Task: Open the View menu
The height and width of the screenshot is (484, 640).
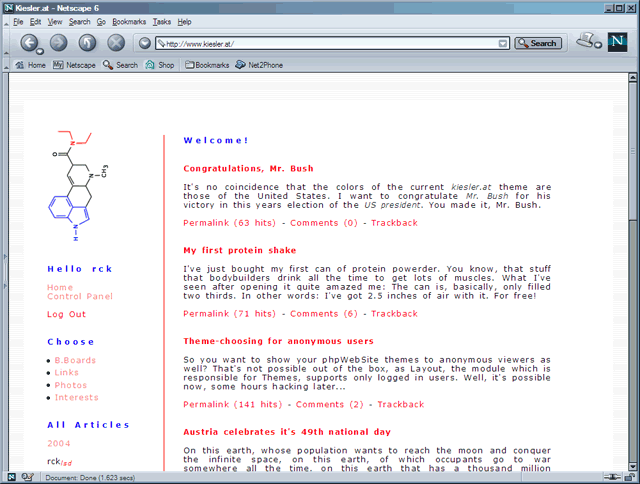Action: (54, 21)
